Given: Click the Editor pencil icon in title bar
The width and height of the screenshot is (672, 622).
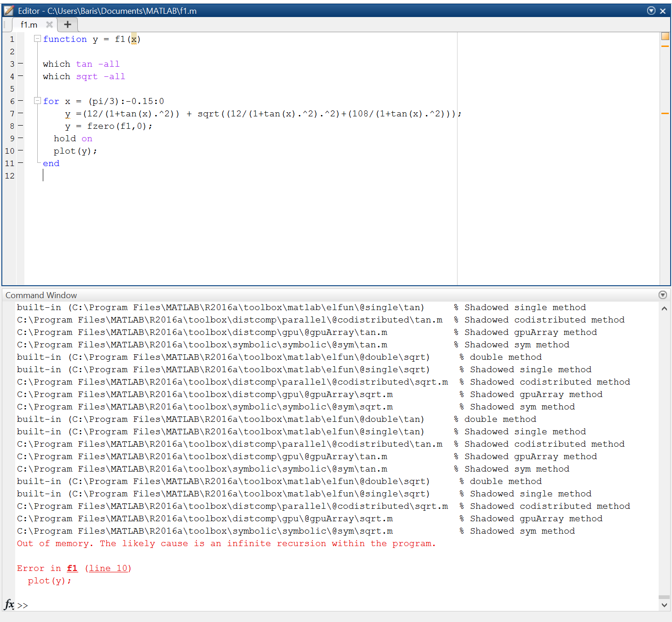Looking at the screenshot, I should click(9, 11).
